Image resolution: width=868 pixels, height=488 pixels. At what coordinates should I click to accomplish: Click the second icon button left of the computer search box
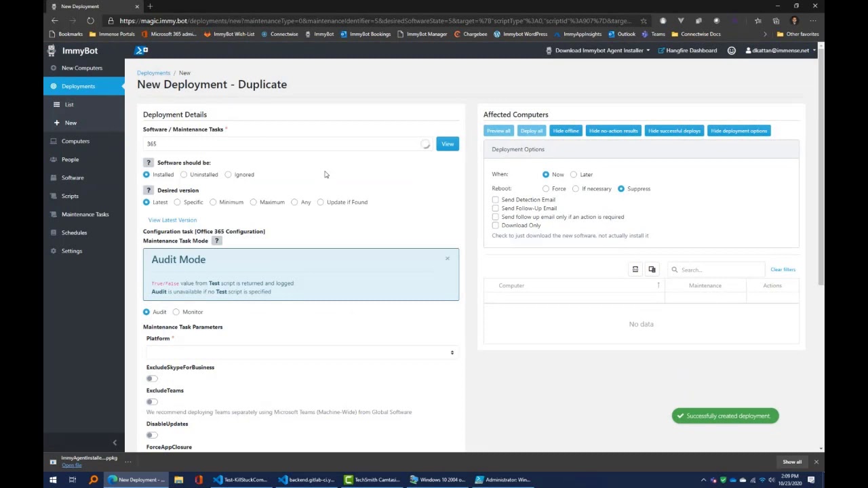point(652,270)
